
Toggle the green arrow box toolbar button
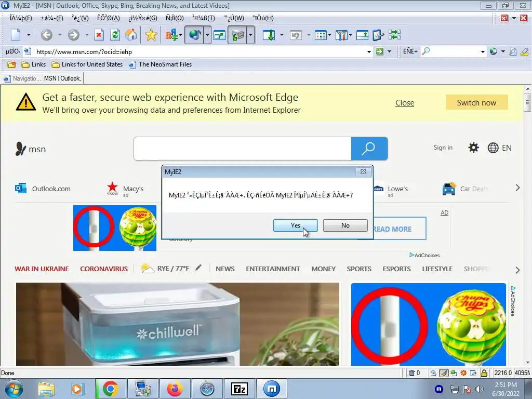pos(237,35)
